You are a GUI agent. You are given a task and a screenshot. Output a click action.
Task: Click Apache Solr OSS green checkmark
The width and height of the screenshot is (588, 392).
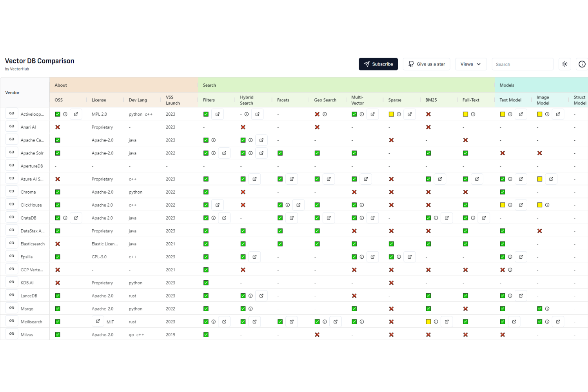pos(58,153)
